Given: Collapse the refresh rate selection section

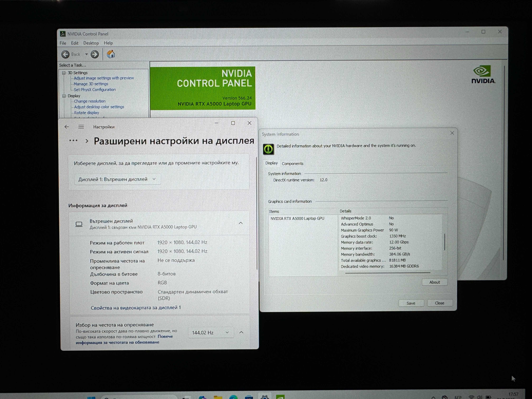Looking at the screenshot, I should 241,332.
